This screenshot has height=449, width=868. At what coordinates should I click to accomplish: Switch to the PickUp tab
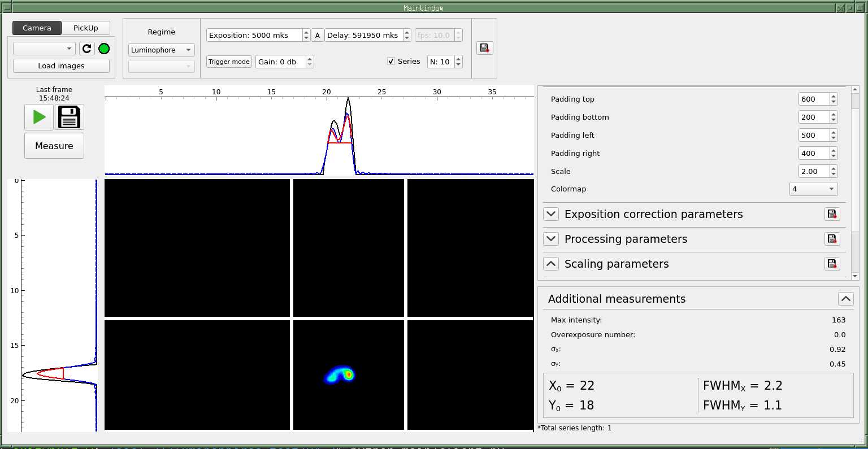pos(86,28)
